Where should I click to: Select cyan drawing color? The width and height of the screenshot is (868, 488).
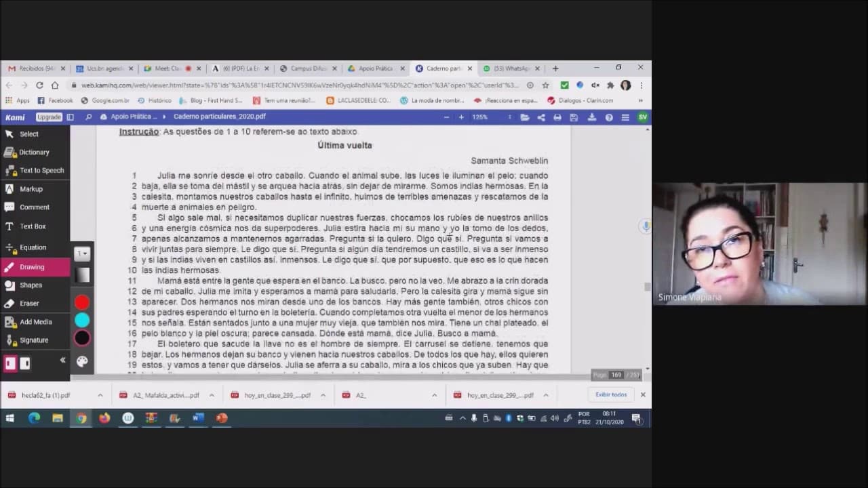point(82,320)
